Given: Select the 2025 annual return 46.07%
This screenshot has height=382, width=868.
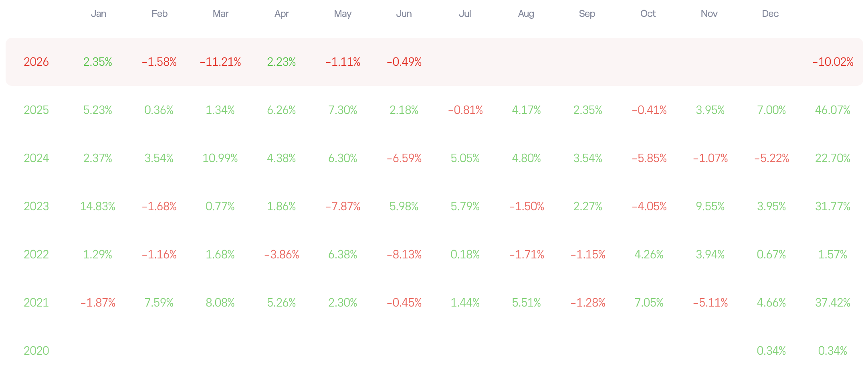Looking at the screenshot, I should pos(833,110).
